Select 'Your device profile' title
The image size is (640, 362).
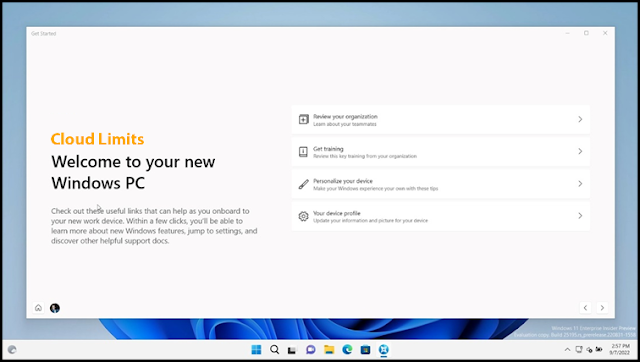pyautogui.click(x=337, y=213)
